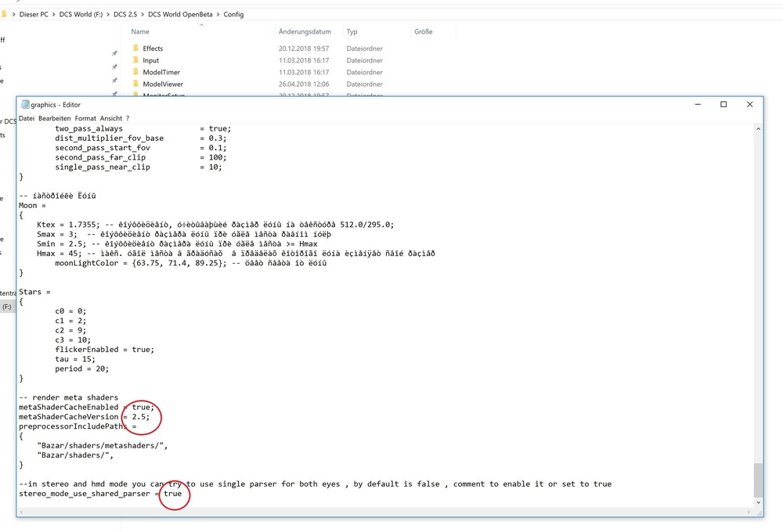Go to Dieser PC in address bar
This screenshot has width=783, height=532.
coord(34,14)
